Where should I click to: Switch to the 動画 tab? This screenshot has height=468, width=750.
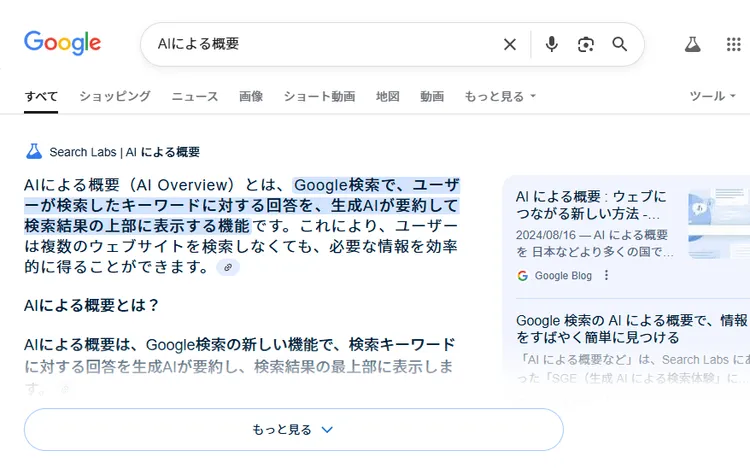point(432,97)
